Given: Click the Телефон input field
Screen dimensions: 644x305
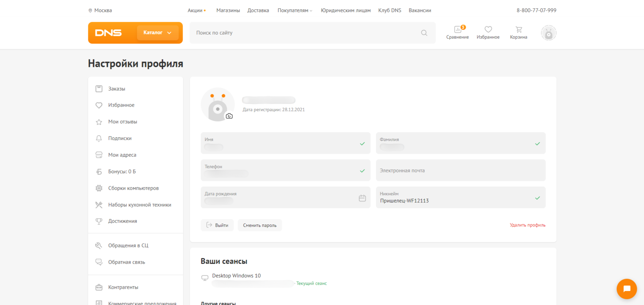Looking at the screenshot, I should 286,170.
